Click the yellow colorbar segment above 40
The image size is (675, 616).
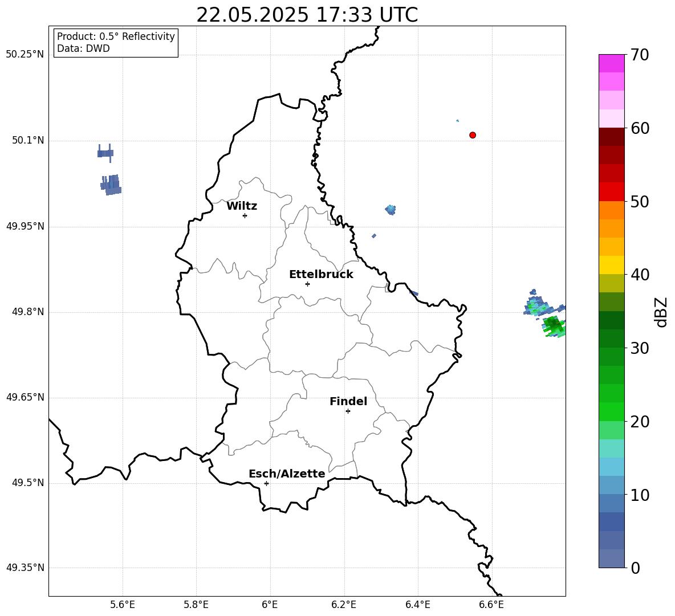point(611,265)
